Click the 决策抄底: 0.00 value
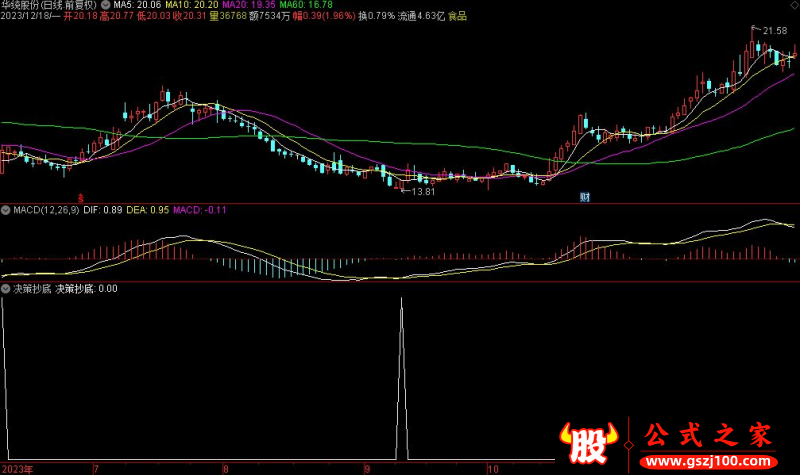Image resolution: width=800 pixels, height=475 pixels. 86,289
